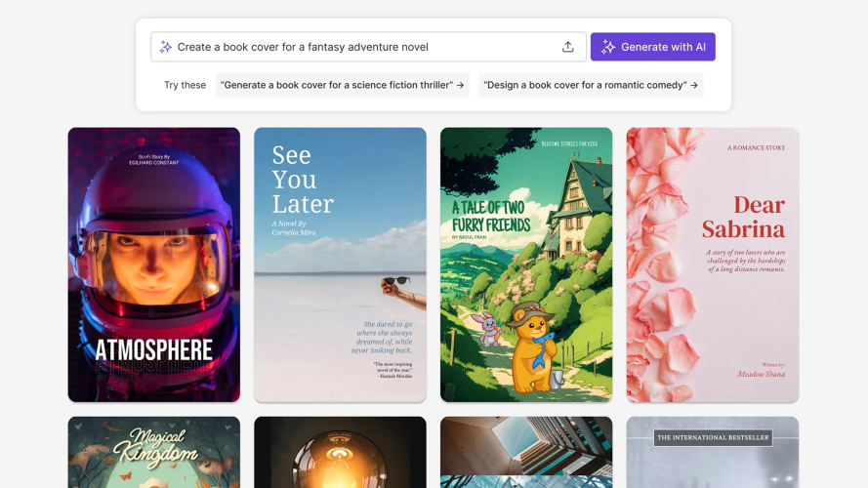Try the romantic comedy suggestion
The height and width of the screenshot is (488, 868).
[x=591, y=85]
